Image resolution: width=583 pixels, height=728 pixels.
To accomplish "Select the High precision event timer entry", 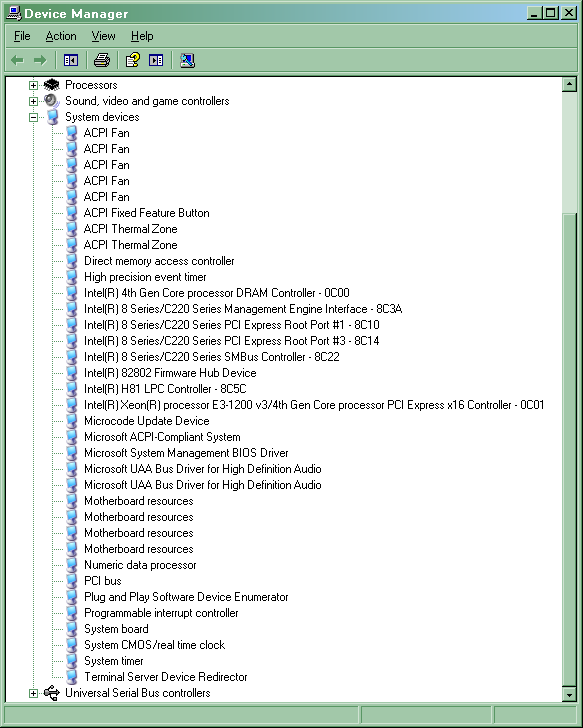I will point(145,277).
